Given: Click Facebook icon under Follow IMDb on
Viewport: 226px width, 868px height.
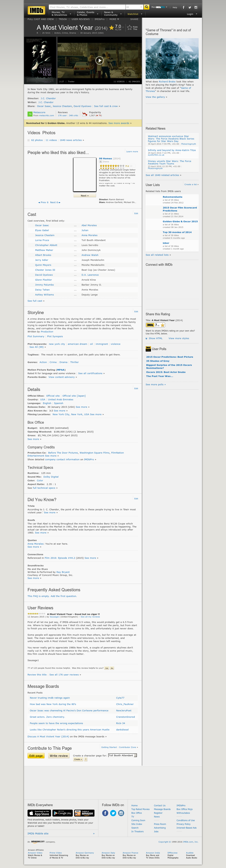Looking at the screenshot, I should (105, 813).
